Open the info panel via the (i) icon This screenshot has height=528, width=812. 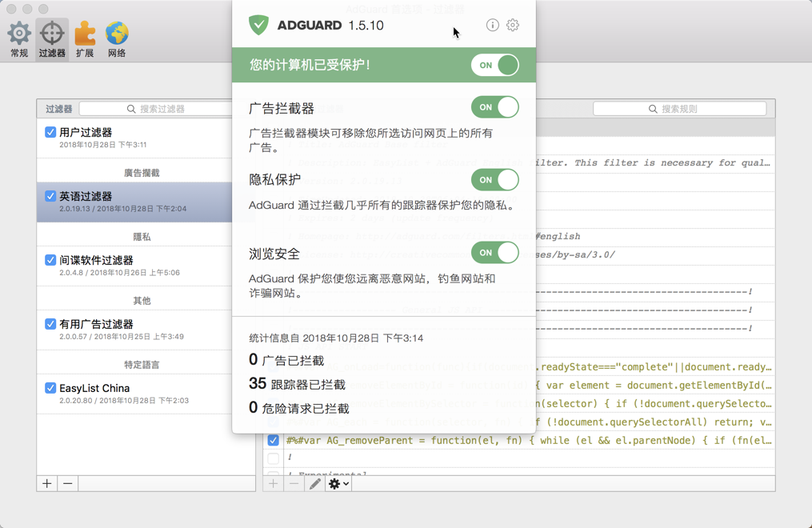tap(491, 25)
